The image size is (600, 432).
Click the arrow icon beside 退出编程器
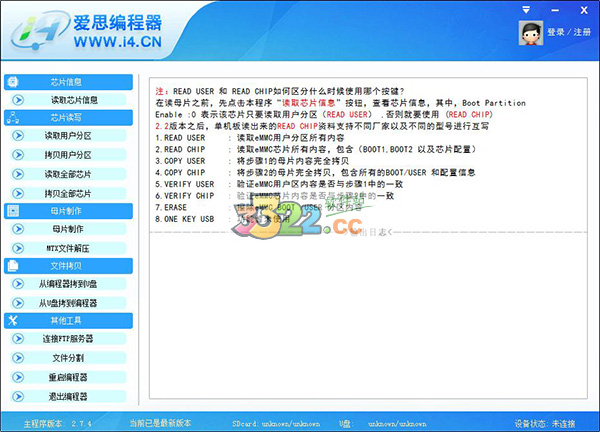18,396
